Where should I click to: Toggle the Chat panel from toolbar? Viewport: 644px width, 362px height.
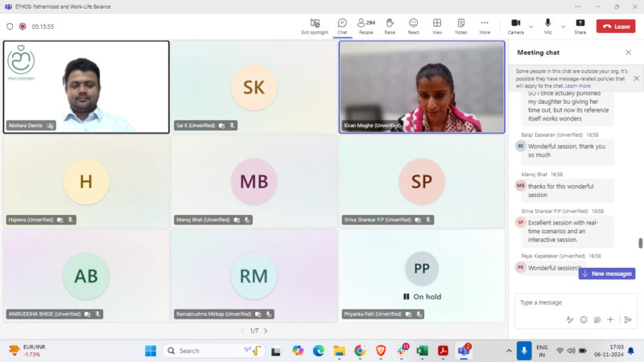342,26
